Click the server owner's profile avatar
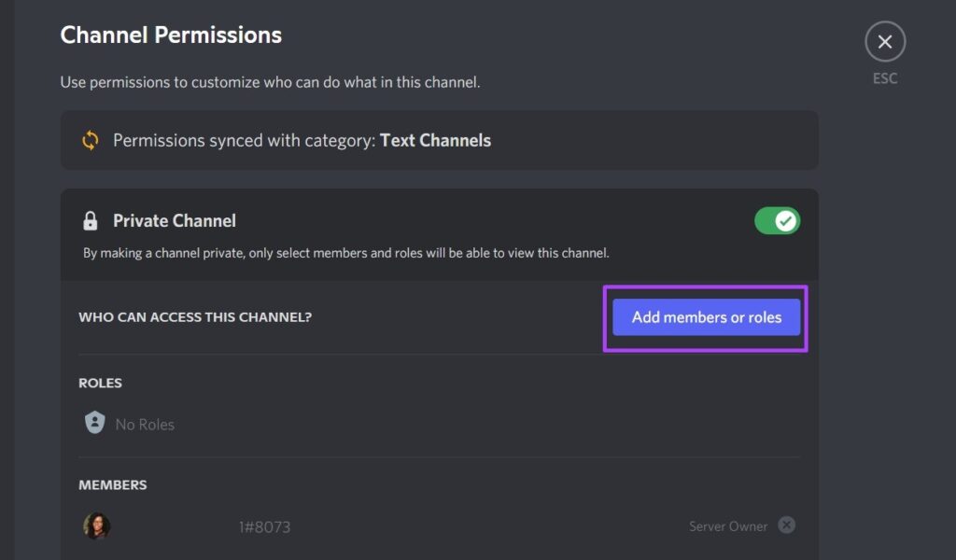 click(x=97, y=525)
